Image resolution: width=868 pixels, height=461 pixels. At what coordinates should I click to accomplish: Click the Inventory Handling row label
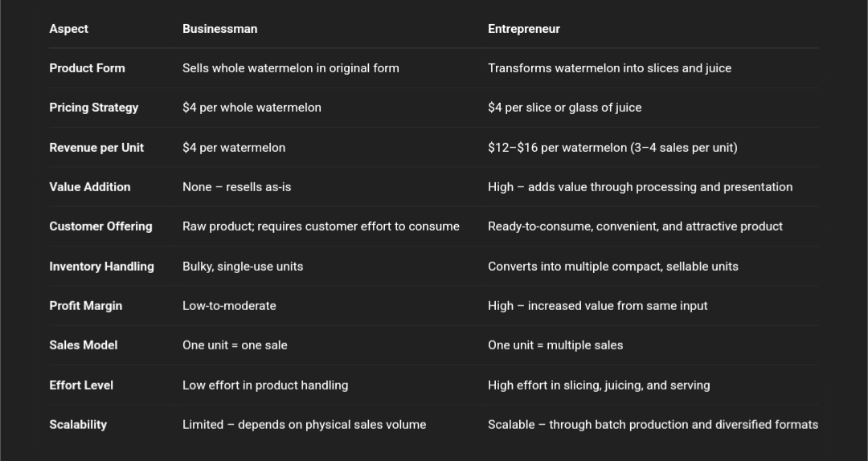[101, 267]
